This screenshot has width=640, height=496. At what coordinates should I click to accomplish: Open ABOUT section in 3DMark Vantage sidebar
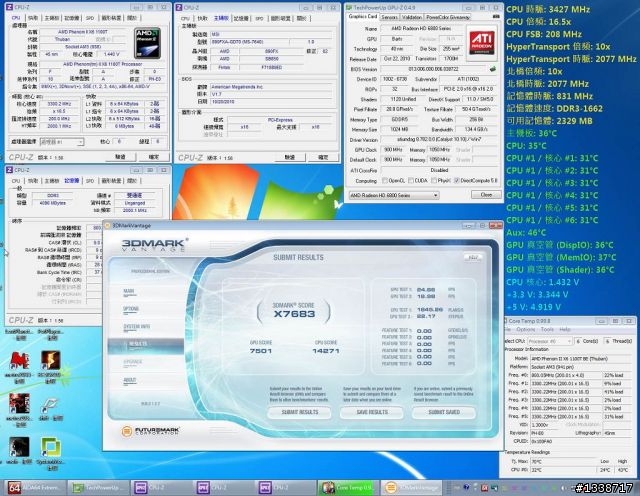tap(129, 380)
